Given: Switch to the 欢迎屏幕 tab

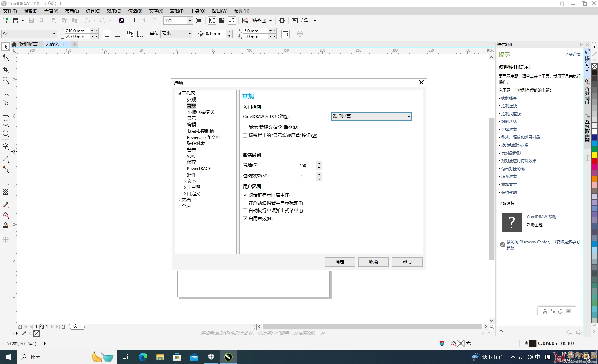Looking at the screenshot, I should pyautogui.click(x=28, y=44).
